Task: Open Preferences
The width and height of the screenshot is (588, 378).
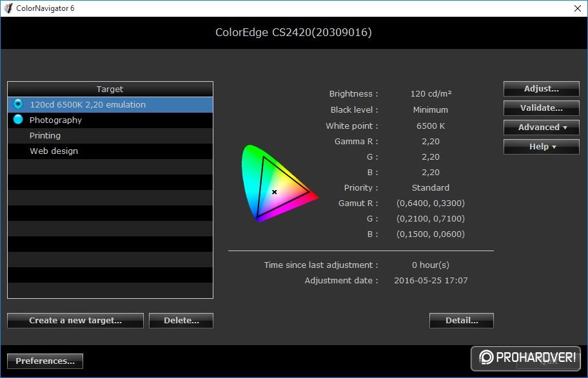Action: (45, 361)
